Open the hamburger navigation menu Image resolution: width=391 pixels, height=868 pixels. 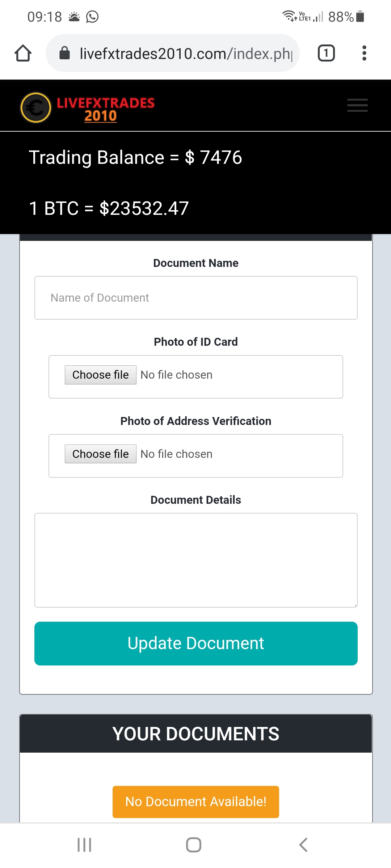[x=357, y=105]
